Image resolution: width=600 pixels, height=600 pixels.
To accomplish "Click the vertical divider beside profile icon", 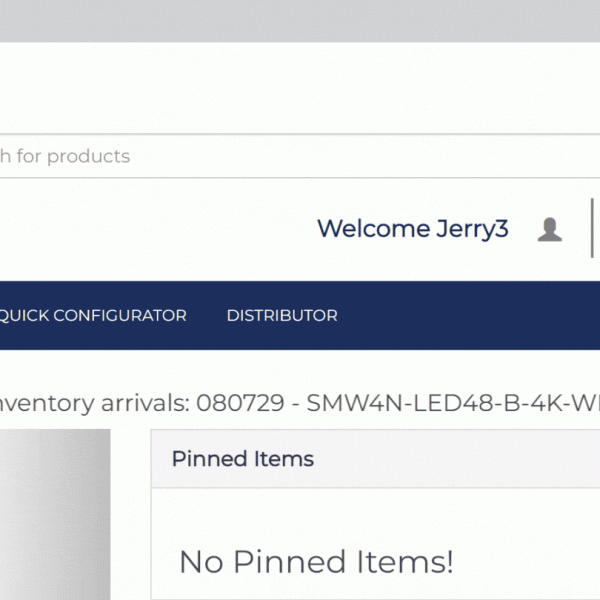I will pos(592,229).
